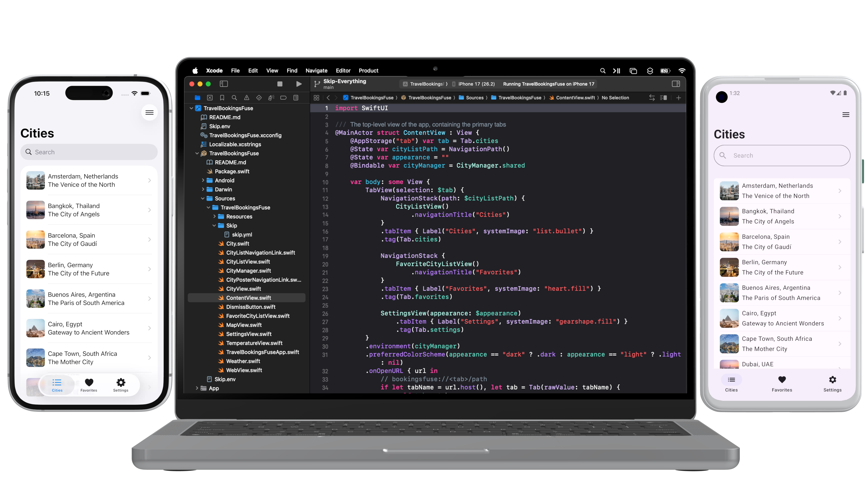Select CityManager.swift in file navigator
Screen dimensions: 868x488
[248, 271]
